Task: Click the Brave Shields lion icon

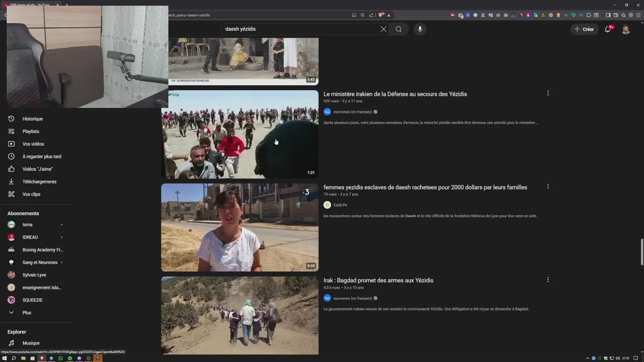Action: (x=381, y=15)
